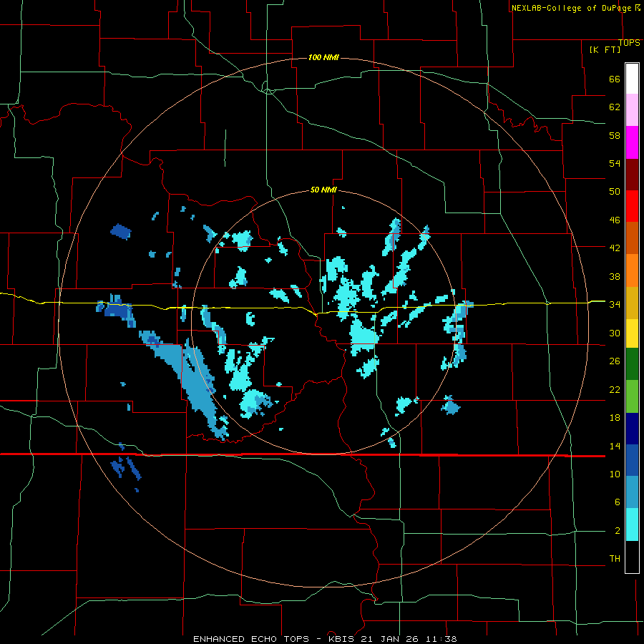Click the navy blue legend swatch
This screenshot has width=644, height=644.
tap(632, 429)
